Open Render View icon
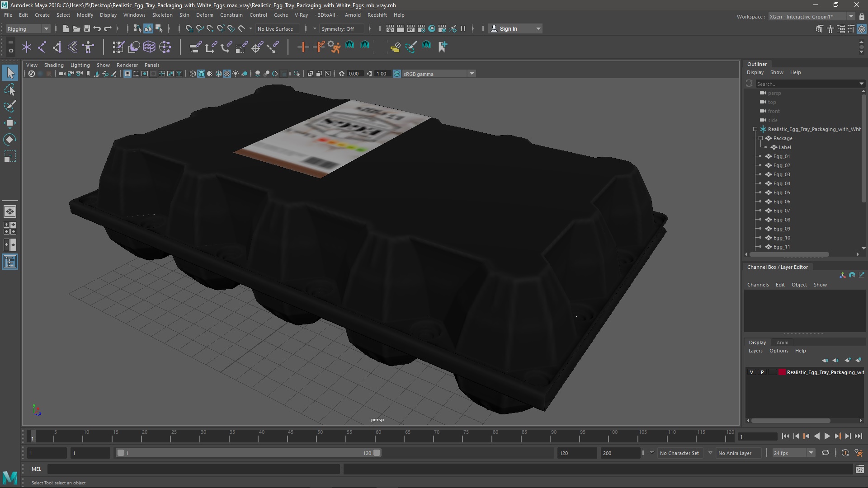The width and height of the screenshot is (868, 488). coord(390,28)
